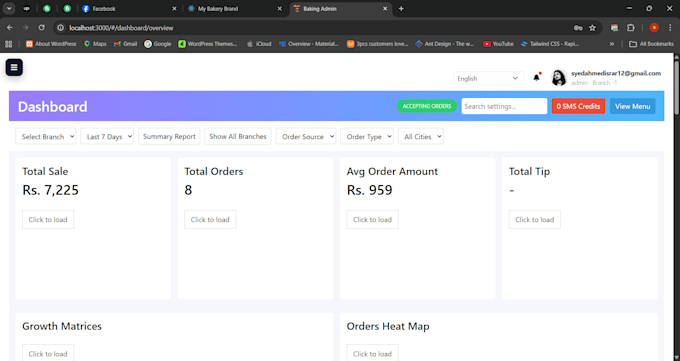The width and height of the screenshot is (680, 361).
Task: Click the Search settings input field
Action: click(504, 106)
